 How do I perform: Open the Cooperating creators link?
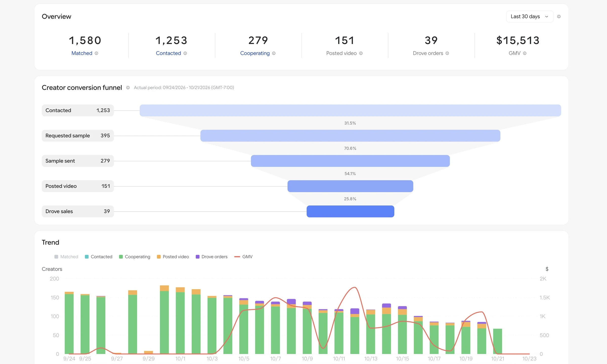(x=255, y=53)
